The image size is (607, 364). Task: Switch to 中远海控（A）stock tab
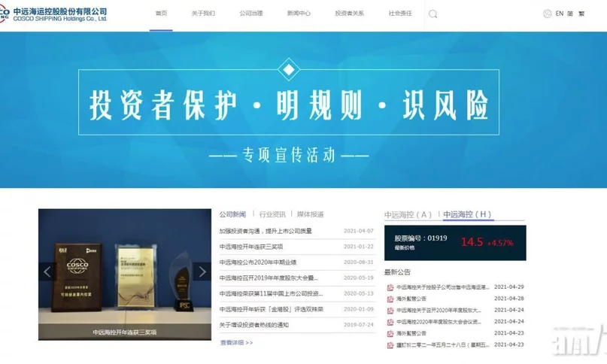pos(408,214)
